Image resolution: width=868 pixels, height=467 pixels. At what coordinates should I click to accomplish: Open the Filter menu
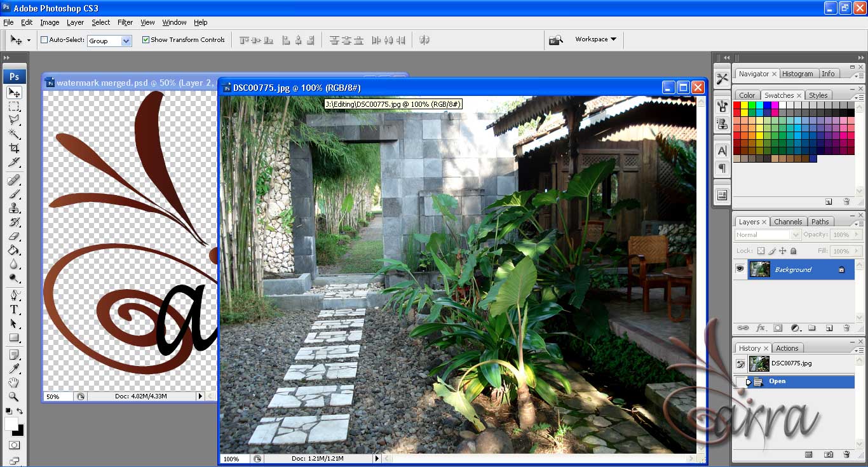(x=125, y=22)
